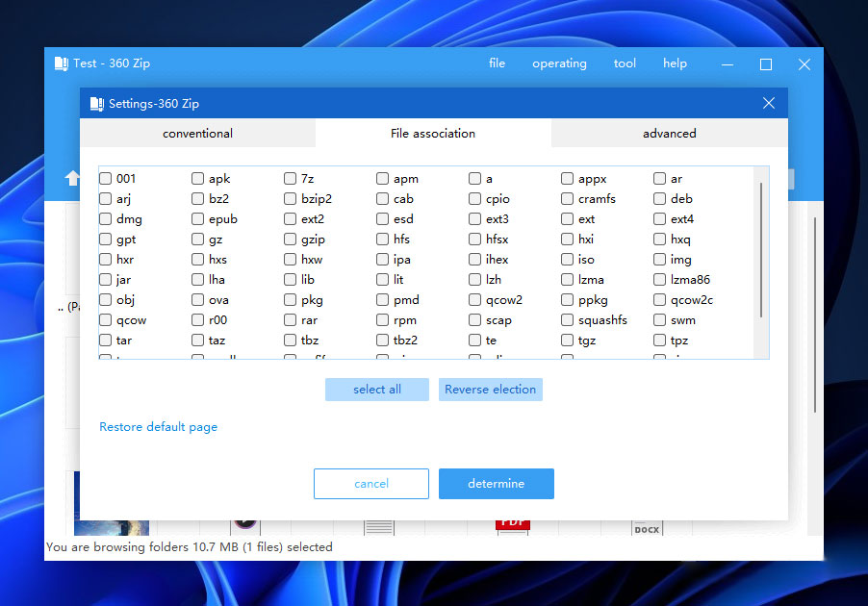Click the cancel button
Image resolution: width=868 pixels, height=606 pixels.
tap(371, 484)
